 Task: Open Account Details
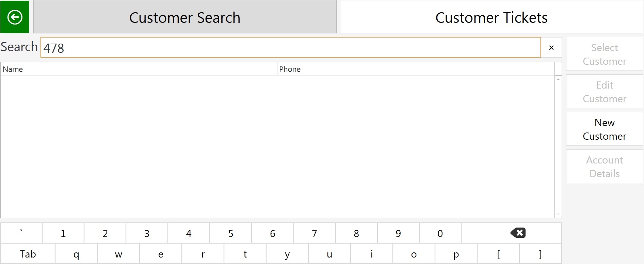[x=605, y=167]
